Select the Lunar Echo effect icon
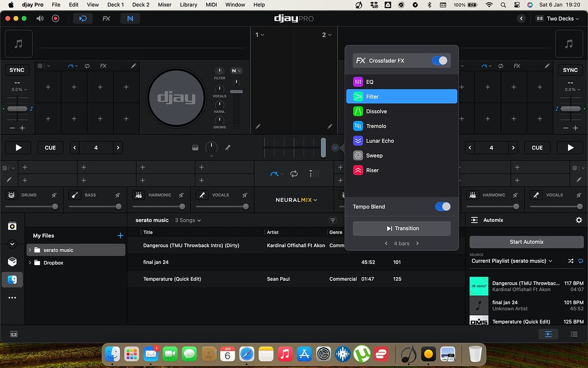 click(358, 141)
